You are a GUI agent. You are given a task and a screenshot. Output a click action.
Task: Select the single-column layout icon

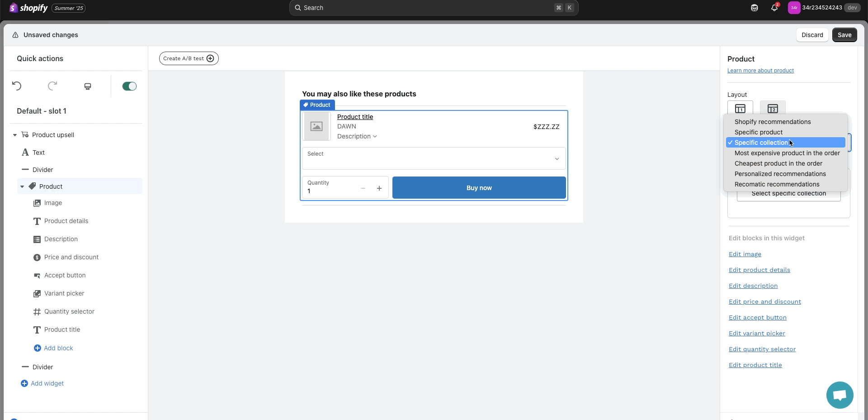click(x=740, y=109)
